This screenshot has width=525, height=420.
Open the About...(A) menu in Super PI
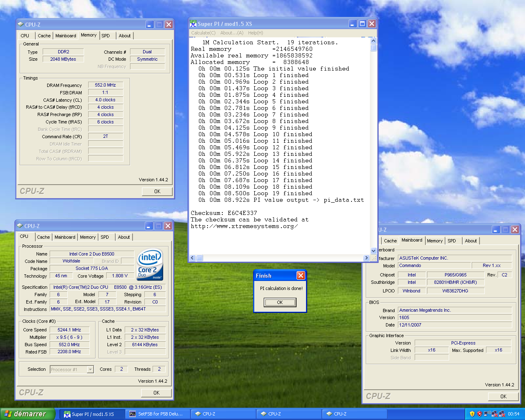232,33
